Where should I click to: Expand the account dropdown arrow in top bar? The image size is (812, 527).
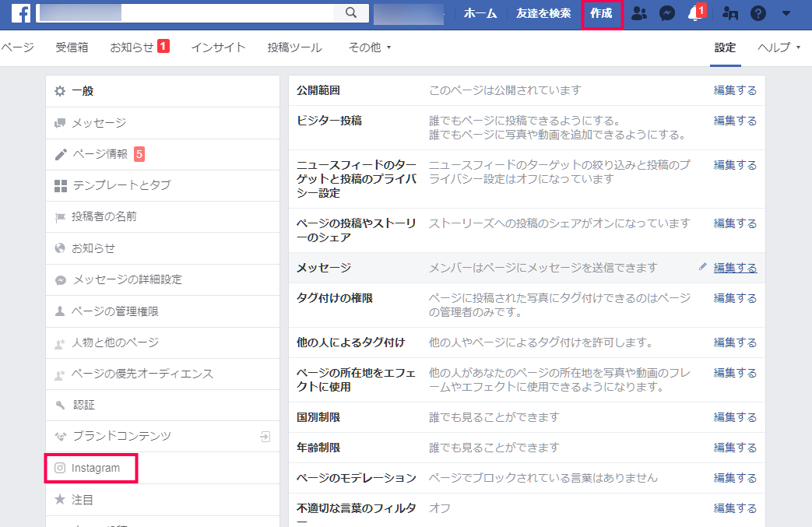click(786, 13)
